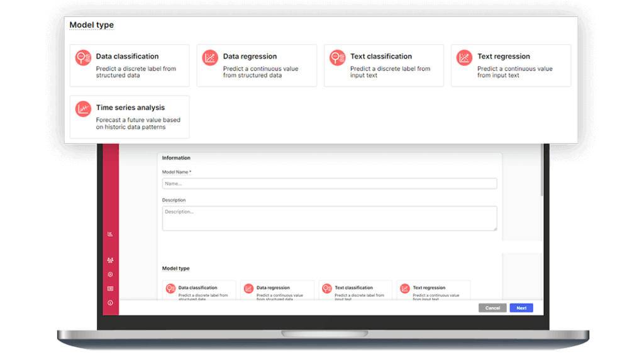Viewport: 644px width, 363px height.
Task: Select the Data regression model icon
Action: pyautogui.click(x=208, y=56)
